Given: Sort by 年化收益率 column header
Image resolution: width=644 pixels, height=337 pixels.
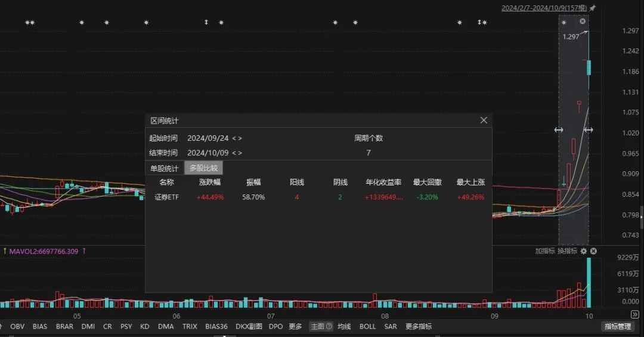Looking at the screenshot, I should [x=383, y=182].
